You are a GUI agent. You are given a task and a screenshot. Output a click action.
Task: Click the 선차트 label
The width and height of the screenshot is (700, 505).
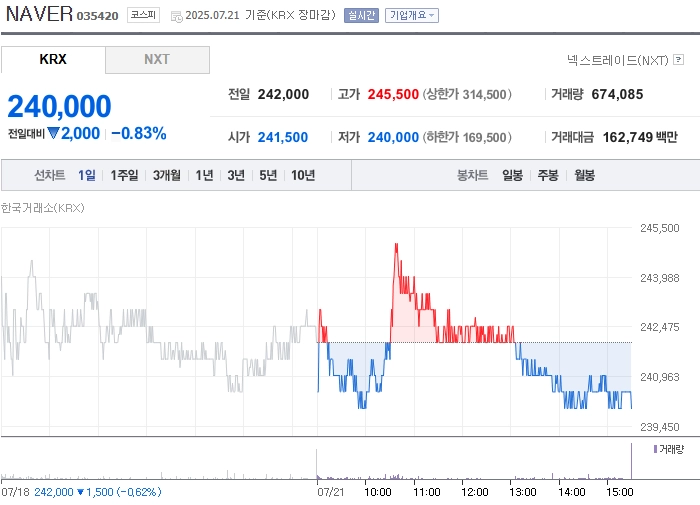tap(50, 175)
